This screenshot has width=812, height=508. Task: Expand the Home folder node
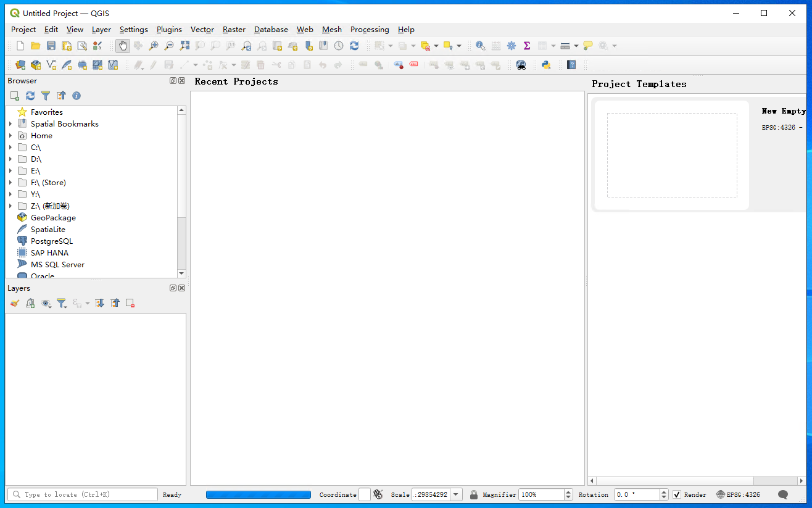10,136
